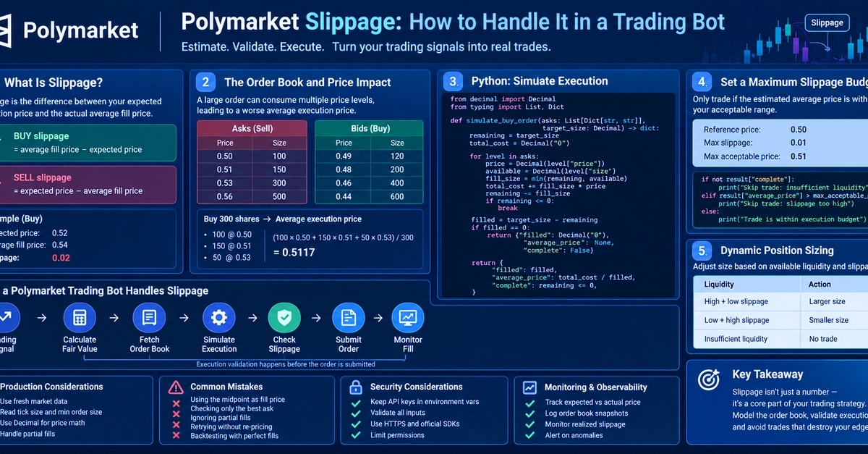Click the Check Slippage shield icon
This screenshot has height=454, width=868.
284,318
